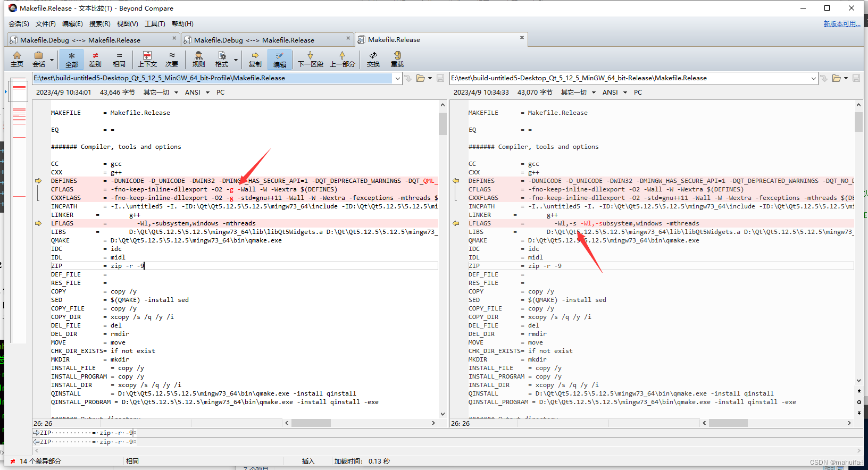
Task: Open the right pane ANSI encoding dropdown
Action: tap(614, 93)
